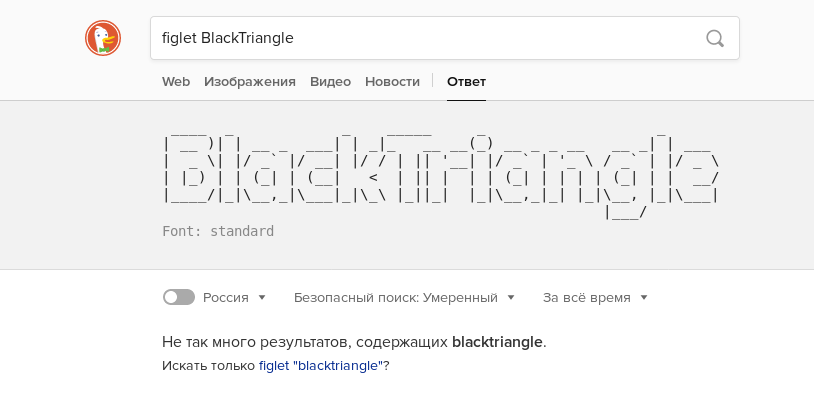Click the DuckDuckGo logo icon
The height and width of the screenshot is (404, 814).
tap(102, 39)
